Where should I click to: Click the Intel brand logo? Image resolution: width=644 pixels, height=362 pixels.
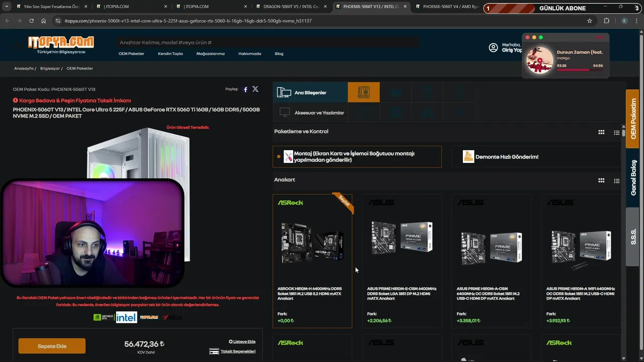[x=126, y=317]
